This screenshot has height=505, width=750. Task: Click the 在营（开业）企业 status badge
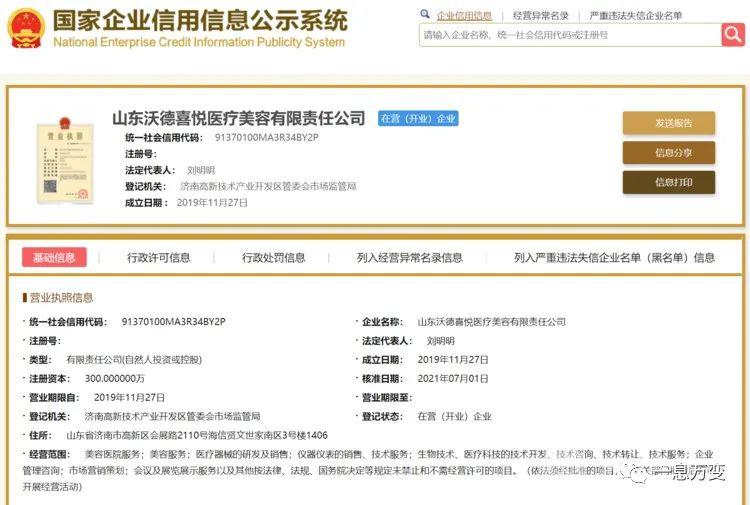tap(418, 119)
